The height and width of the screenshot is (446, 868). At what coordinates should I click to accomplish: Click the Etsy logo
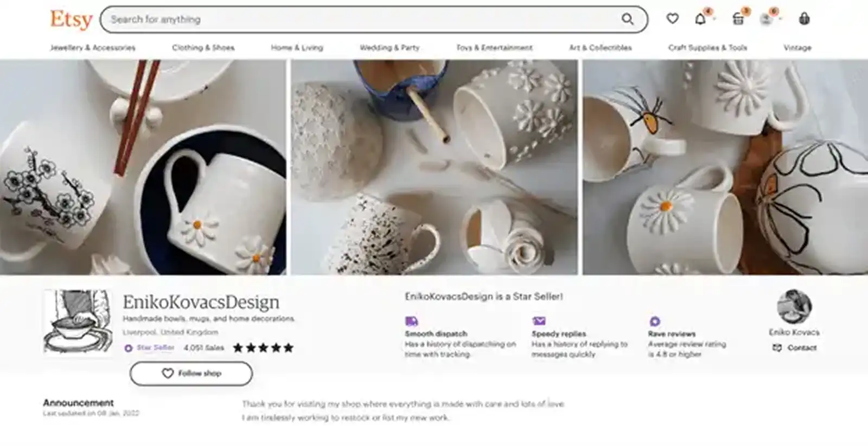[x=71, y=18]
